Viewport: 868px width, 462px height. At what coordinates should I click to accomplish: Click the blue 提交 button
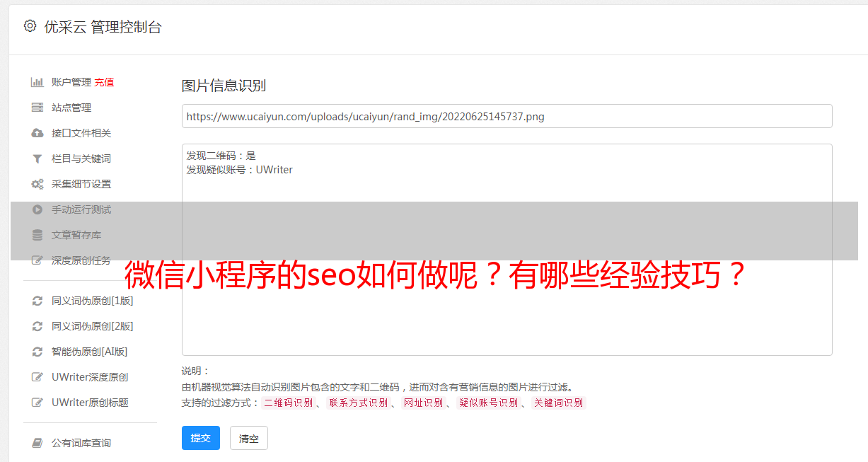tap(201, 438)
